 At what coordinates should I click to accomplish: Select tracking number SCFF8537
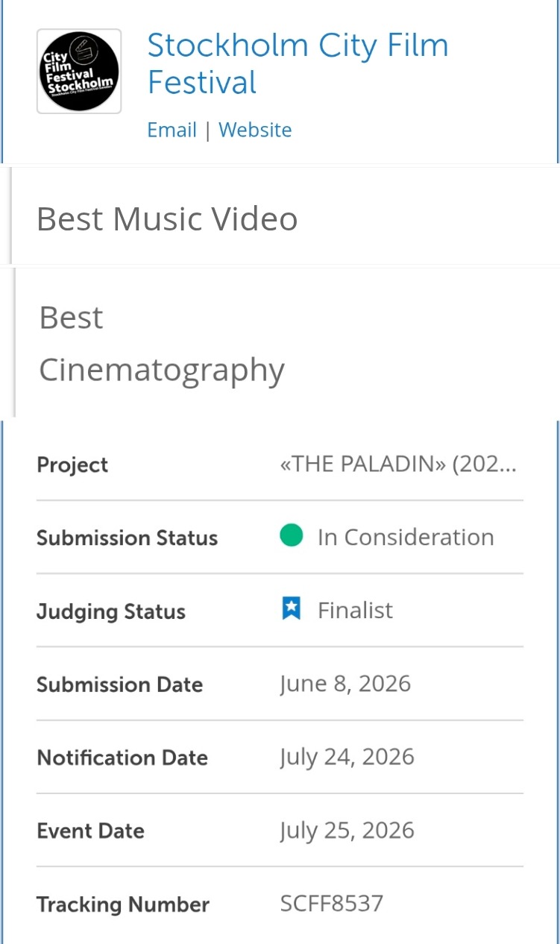pos(331,904)
